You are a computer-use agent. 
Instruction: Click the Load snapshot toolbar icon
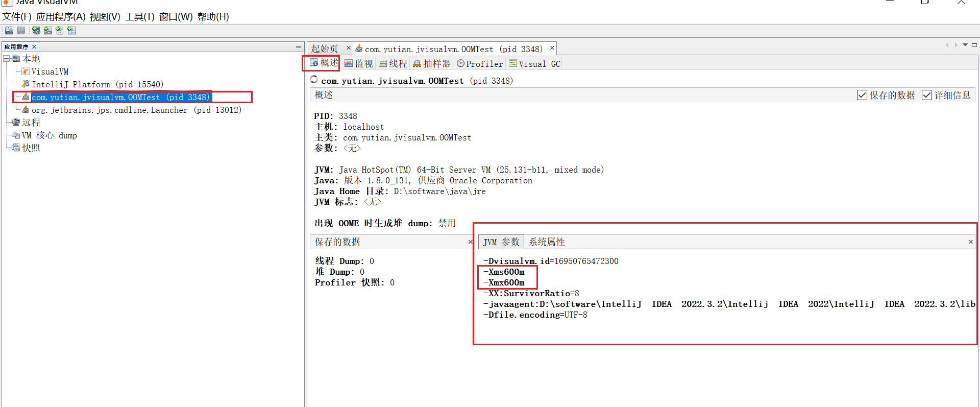[x=9, y=31]
